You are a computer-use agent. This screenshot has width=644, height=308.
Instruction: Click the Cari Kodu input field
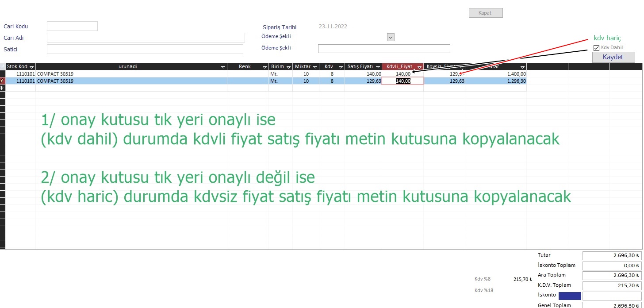[x=72, y=26]
